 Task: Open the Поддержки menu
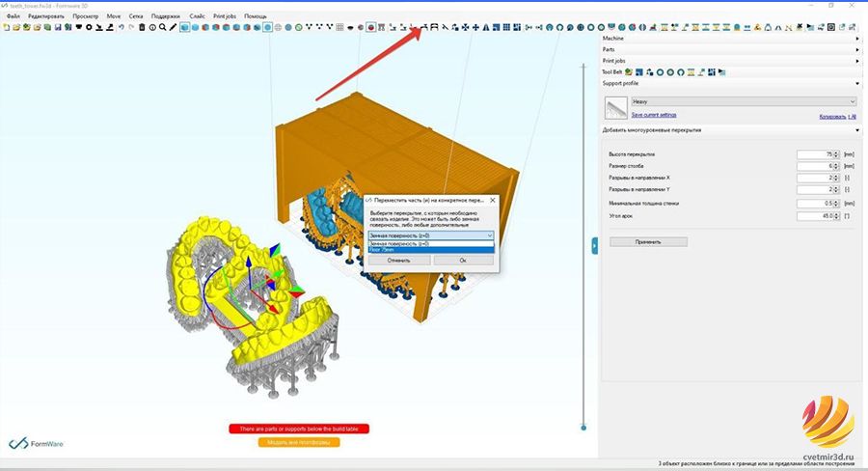coord(166,16)
